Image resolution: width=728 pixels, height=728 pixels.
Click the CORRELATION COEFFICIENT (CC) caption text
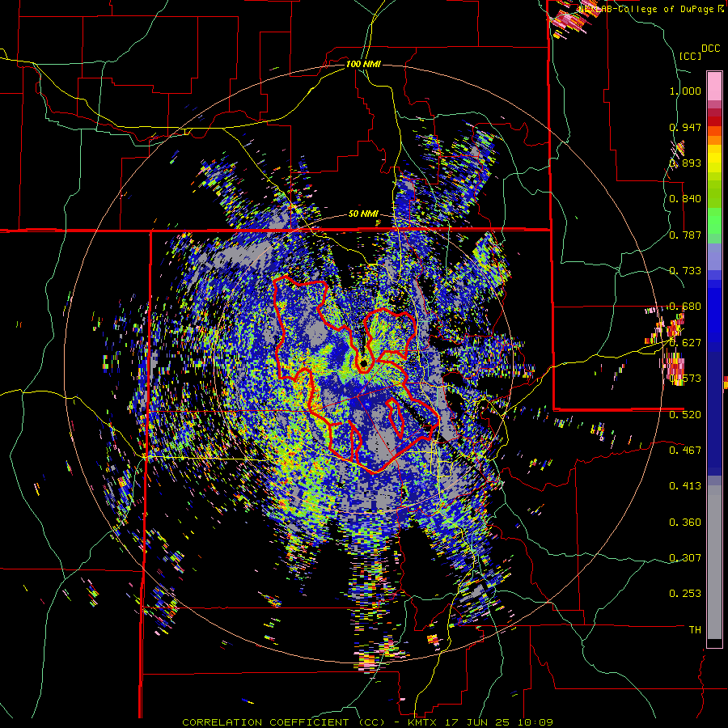(x=283, y=722)
